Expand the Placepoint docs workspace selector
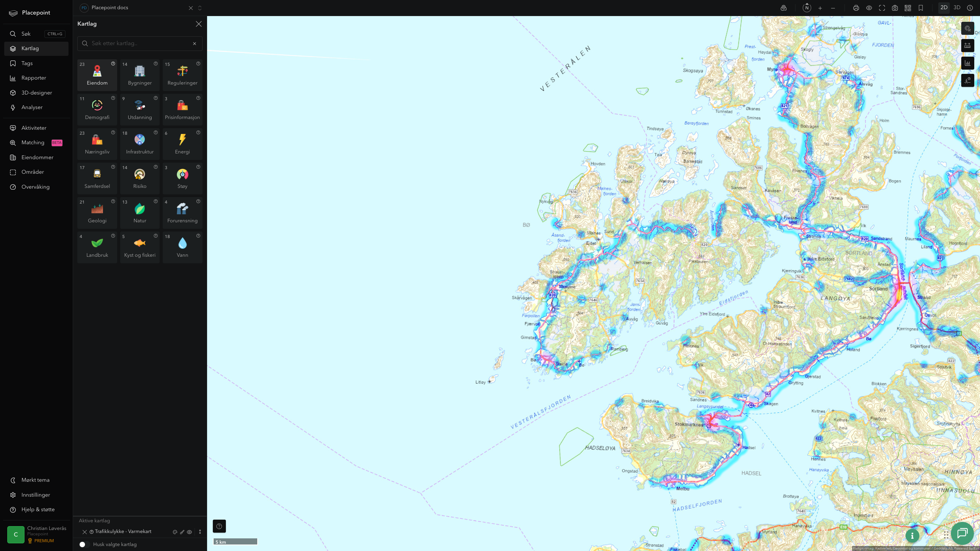Image resolution: width=980 pixels, height=551 pixels. (x=200, y=8)
